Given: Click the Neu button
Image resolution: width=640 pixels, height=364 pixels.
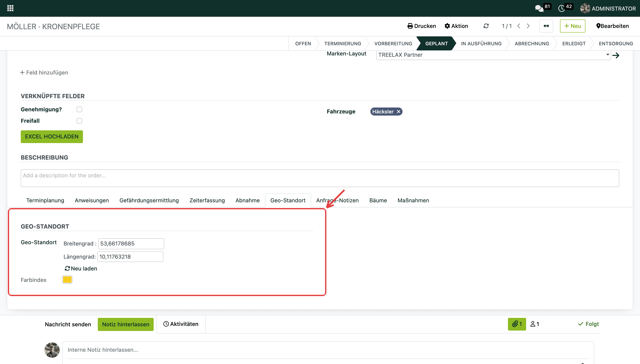Looking at the screenshot, I should click(572, 26).
